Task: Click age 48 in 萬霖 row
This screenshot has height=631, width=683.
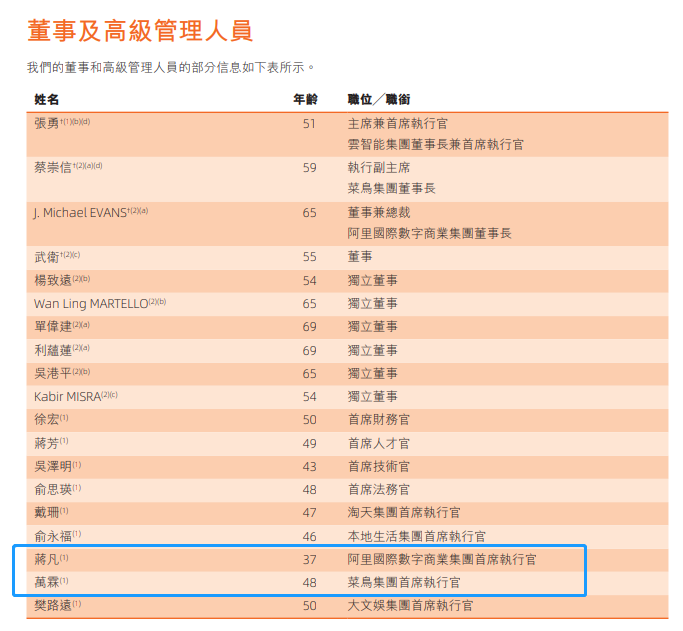Action: pyautogui.click(x=309, y=583)
